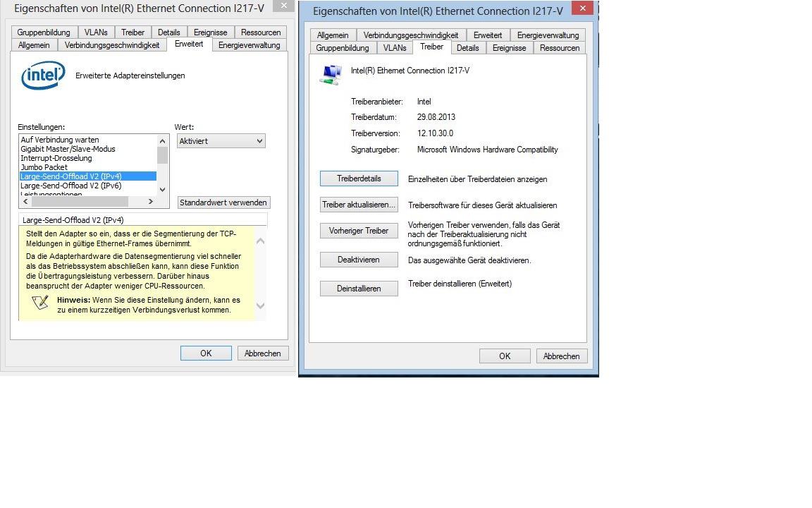The width and height of the screenshot is (812, 508).
Task: Open Ressourcen tab in right window
Action: [x=559, y=48]
